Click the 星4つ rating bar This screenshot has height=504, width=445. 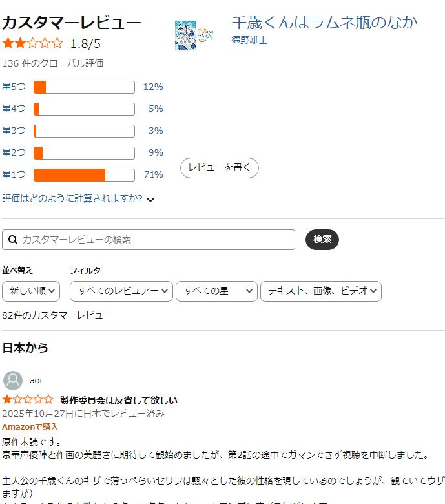pos(84,109)
